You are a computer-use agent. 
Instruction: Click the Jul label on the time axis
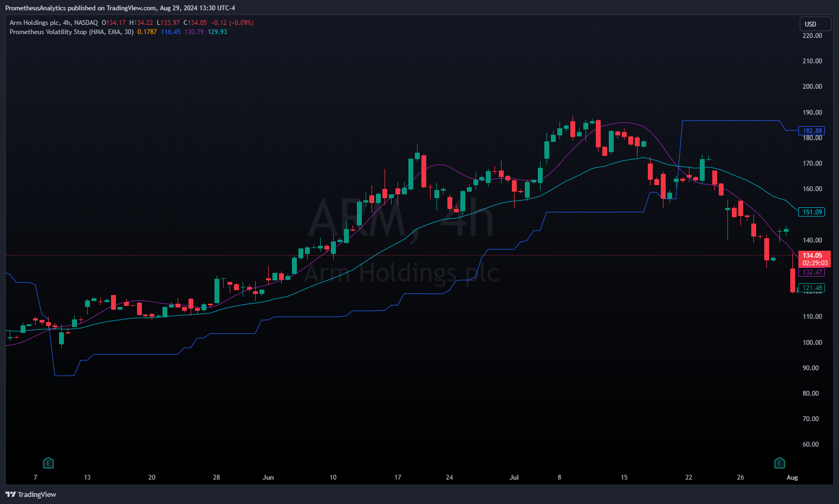(x=514, y=477)
